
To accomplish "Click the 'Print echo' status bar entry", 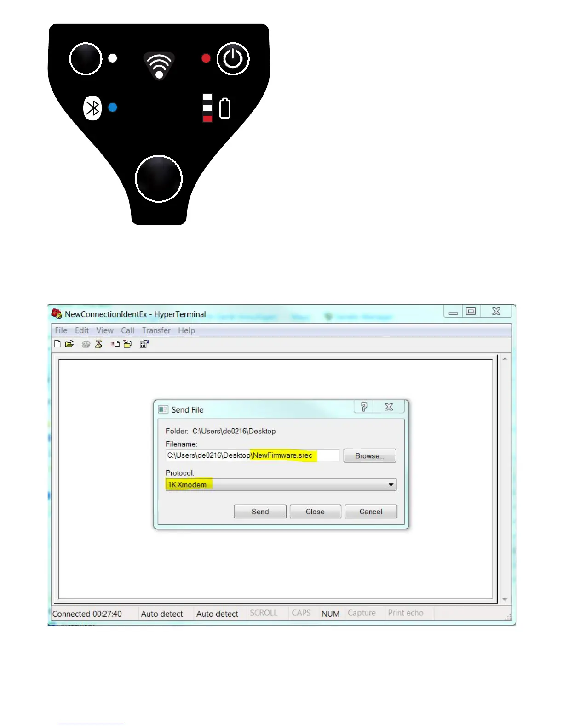I will pyautogui.click(x=406, y=613).
